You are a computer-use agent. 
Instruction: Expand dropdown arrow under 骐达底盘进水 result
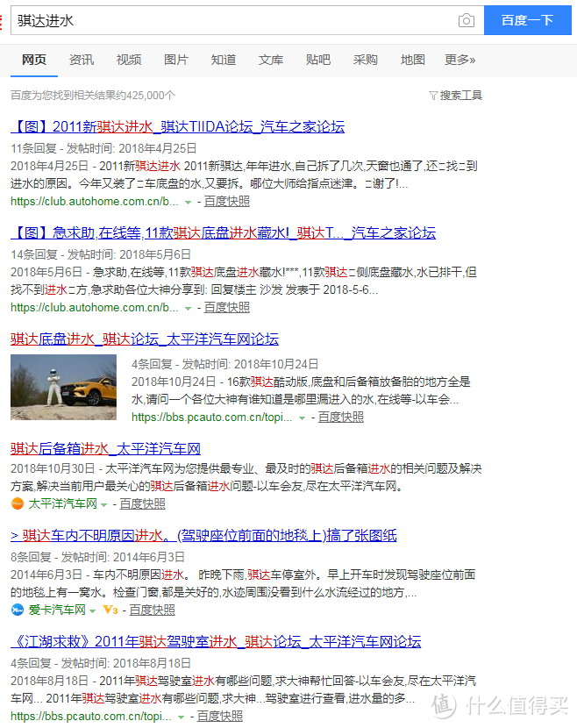click(x=302, y=418)
